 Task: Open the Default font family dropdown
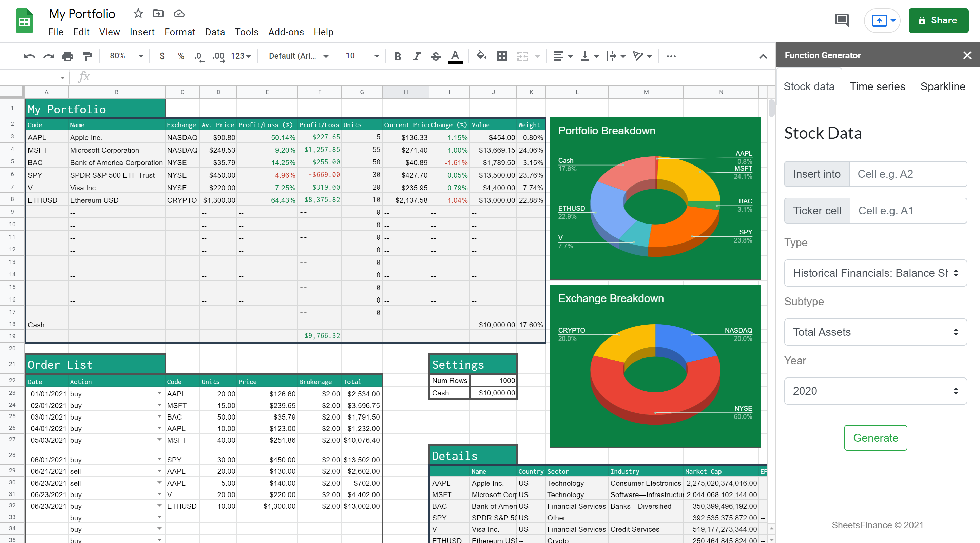[298, 56]
